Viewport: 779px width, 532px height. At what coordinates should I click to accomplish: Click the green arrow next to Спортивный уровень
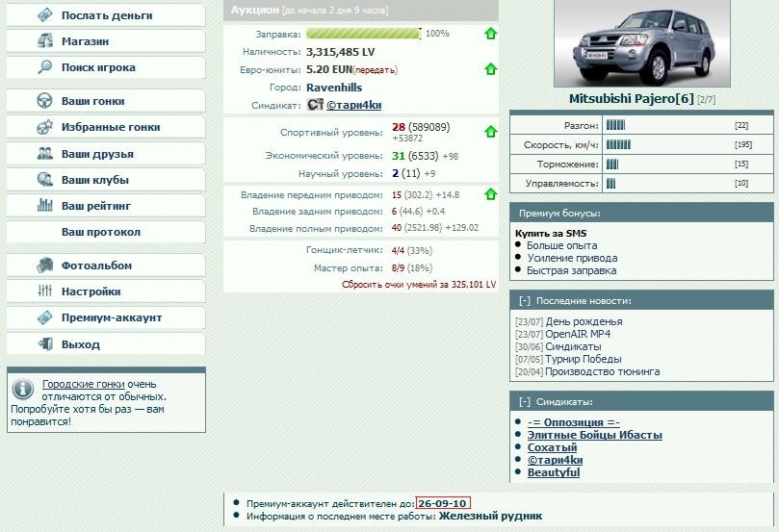(x=490, y=132)
